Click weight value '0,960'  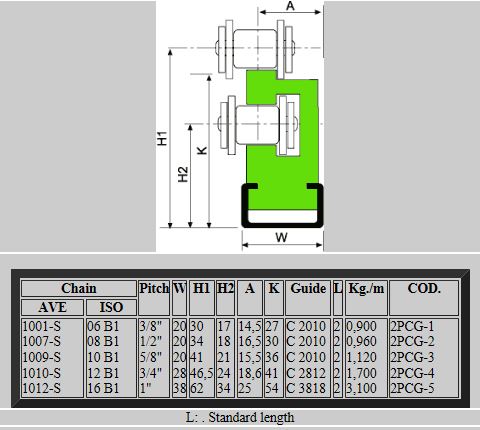[362, 342]
